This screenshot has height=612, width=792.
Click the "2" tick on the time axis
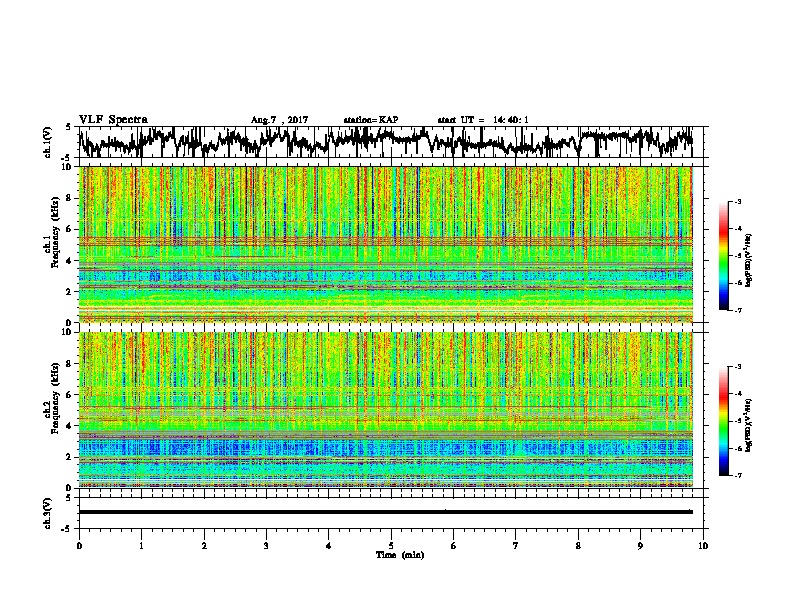(204, 546)
